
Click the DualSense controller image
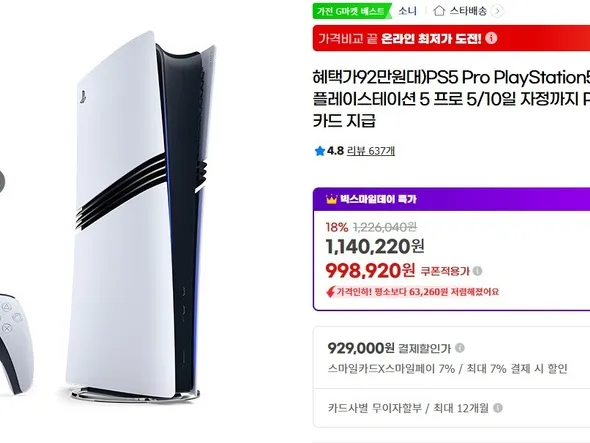coord(16,344)
